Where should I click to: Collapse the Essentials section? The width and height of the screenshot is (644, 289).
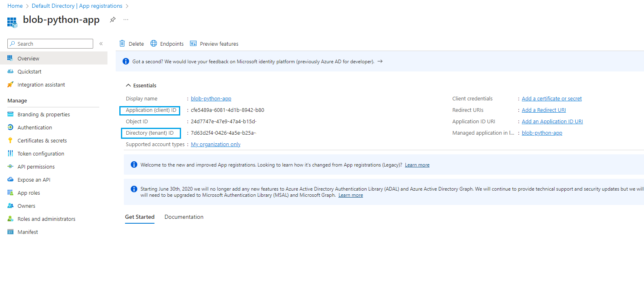(x=128, y=85)
